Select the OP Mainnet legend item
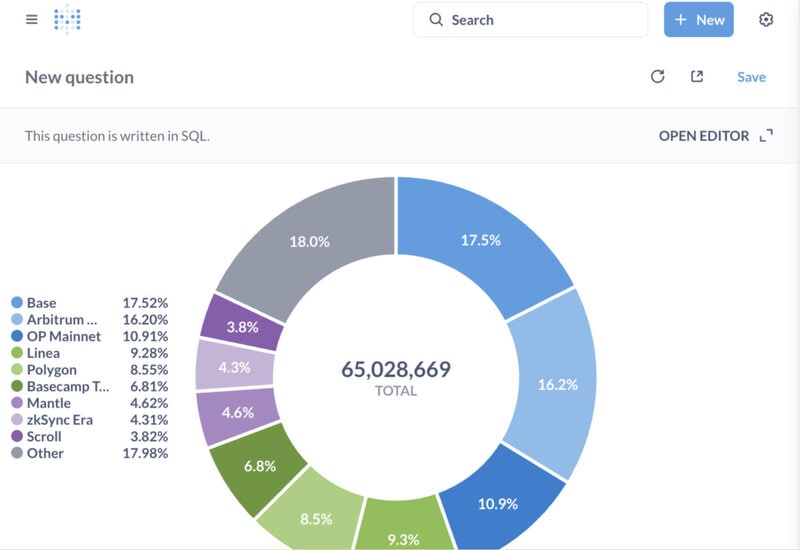The height and width of the screenshot is (550, 800). [x=64, y=336]
